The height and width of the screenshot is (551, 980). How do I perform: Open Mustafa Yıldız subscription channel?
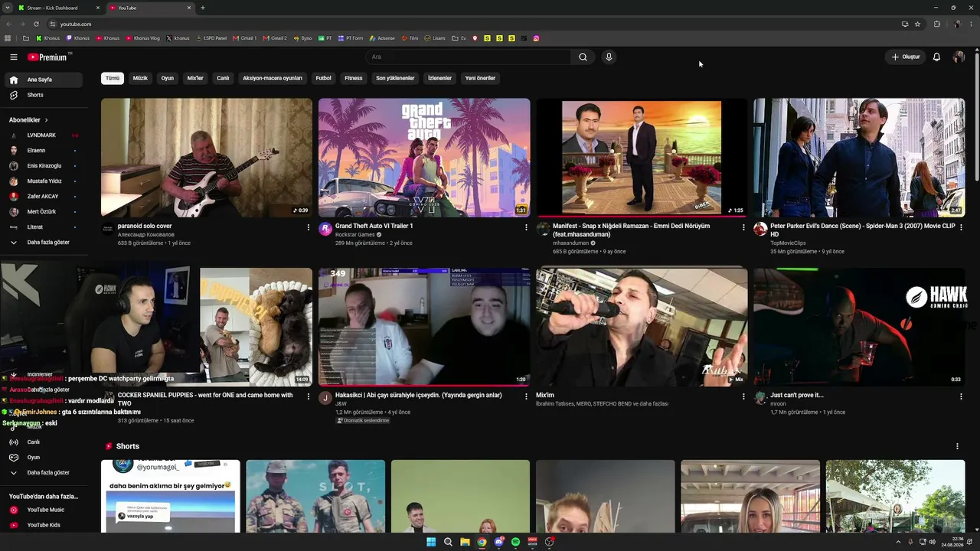(x=44, y=181)
